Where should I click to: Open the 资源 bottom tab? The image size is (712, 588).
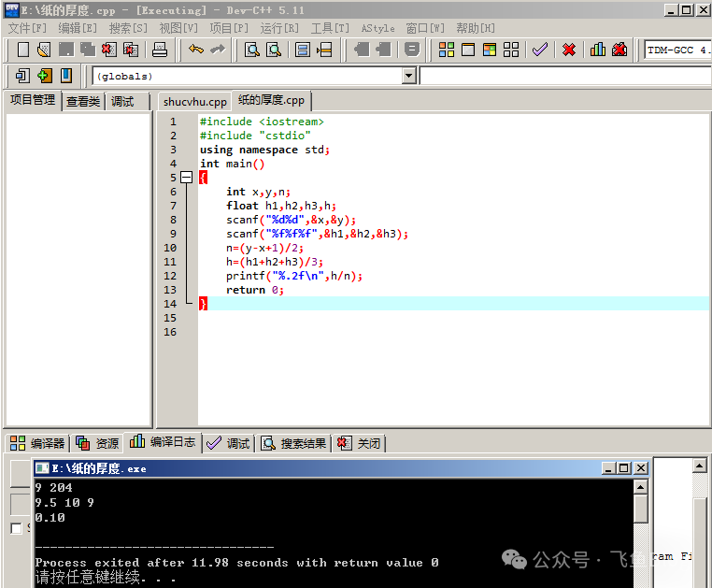coord(97,443)
